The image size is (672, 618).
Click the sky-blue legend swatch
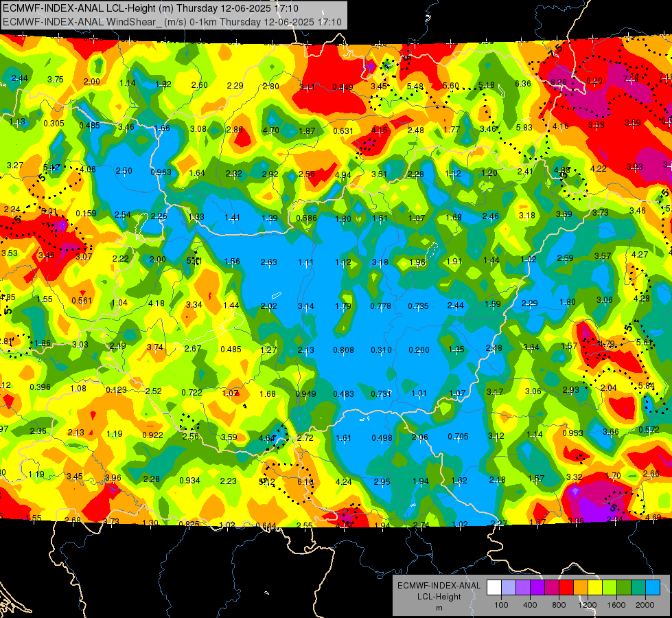tap(652, 588)
